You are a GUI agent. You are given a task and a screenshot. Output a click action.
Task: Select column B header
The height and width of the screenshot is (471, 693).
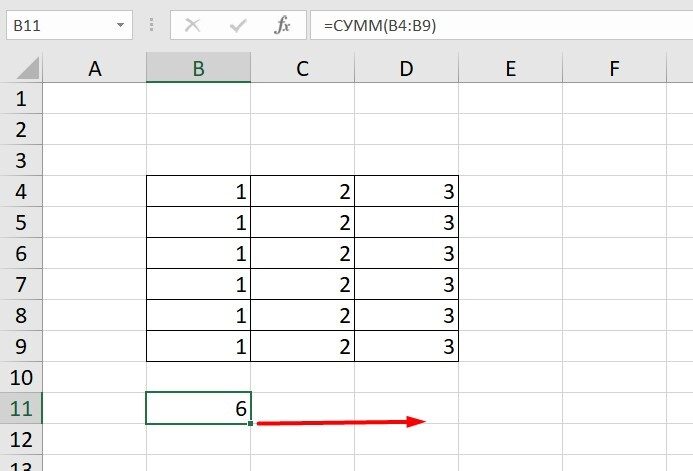198,68
